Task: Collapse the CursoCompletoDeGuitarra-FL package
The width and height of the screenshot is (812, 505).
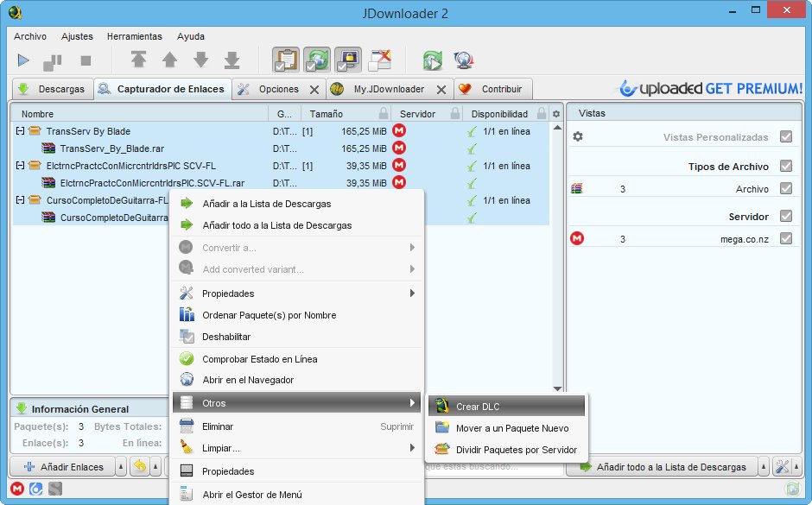Action: 20,199
